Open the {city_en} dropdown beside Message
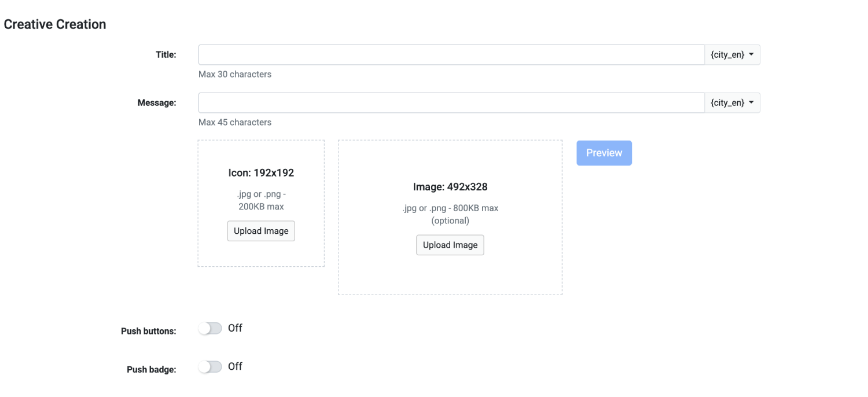 tap(732, 103)
